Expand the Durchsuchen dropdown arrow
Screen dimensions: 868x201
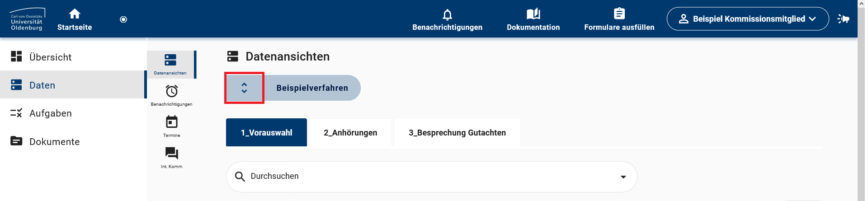click(623, 177)
